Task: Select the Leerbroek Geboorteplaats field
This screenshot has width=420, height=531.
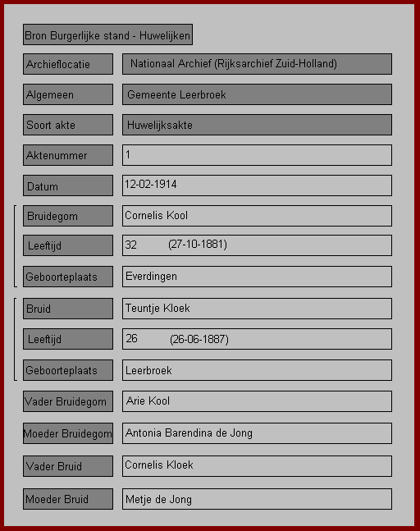Action: click(x=257, y=370)
